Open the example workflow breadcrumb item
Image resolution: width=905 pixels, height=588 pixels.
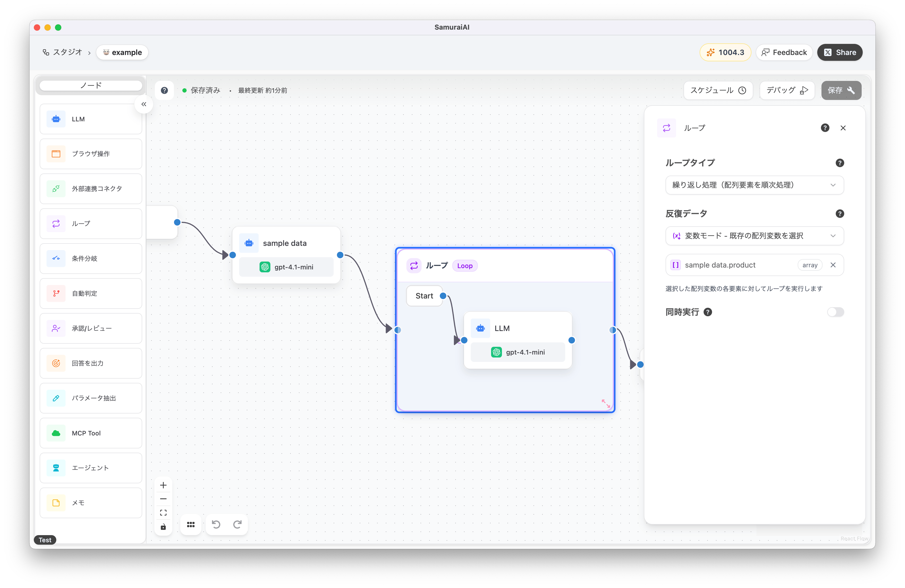click(x=122, y=52)
